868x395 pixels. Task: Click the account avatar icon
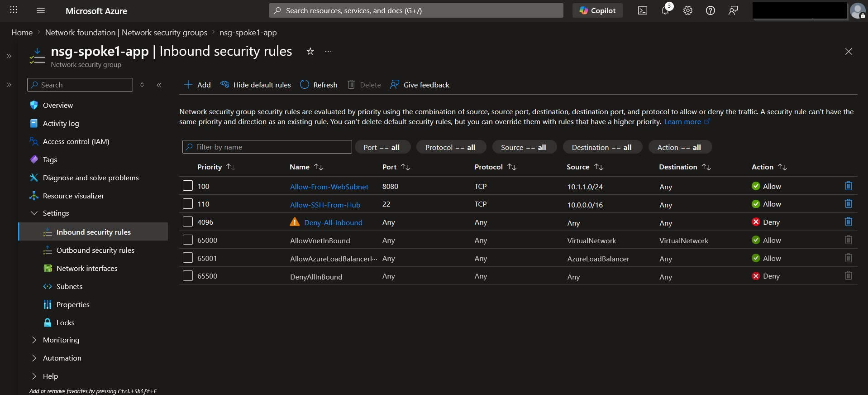[x=858, y=10]
